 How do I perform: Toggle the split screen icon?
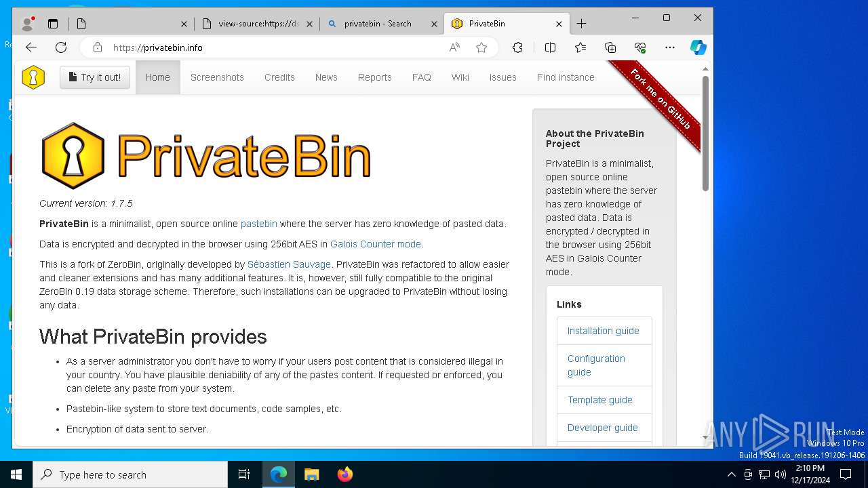(550, 47)
